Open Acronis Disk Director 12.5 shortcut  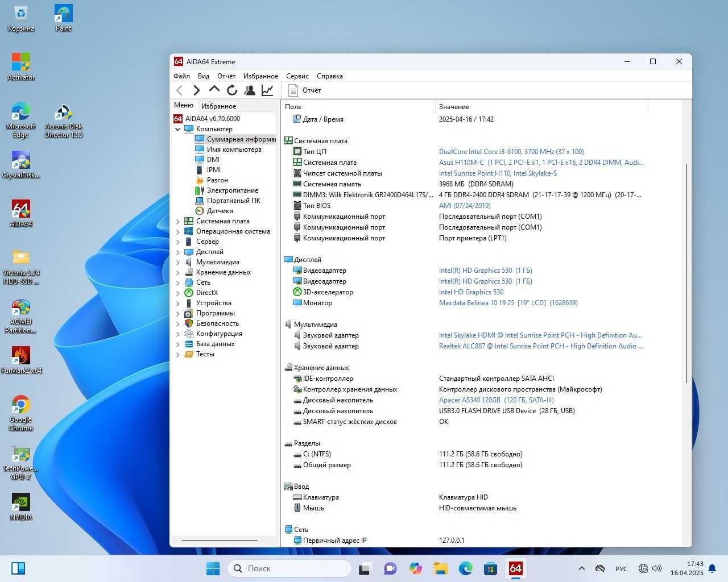coord(64,121)
